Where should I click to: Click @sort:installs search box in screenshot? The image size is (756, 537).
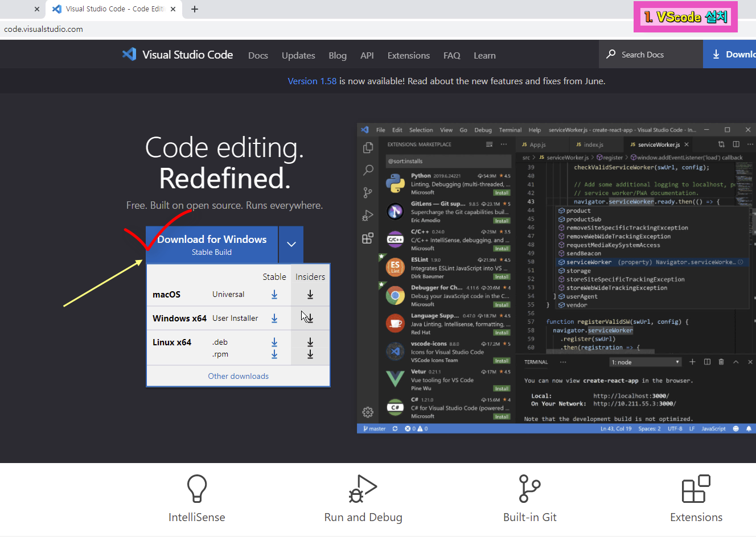point(449,161)
